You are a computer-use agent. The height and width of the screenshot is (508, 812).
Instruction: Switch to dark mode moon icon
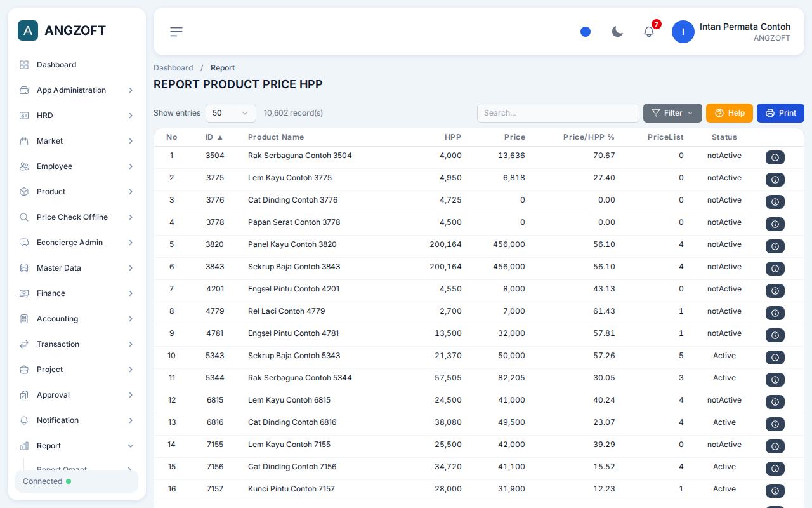click(617, 32)
